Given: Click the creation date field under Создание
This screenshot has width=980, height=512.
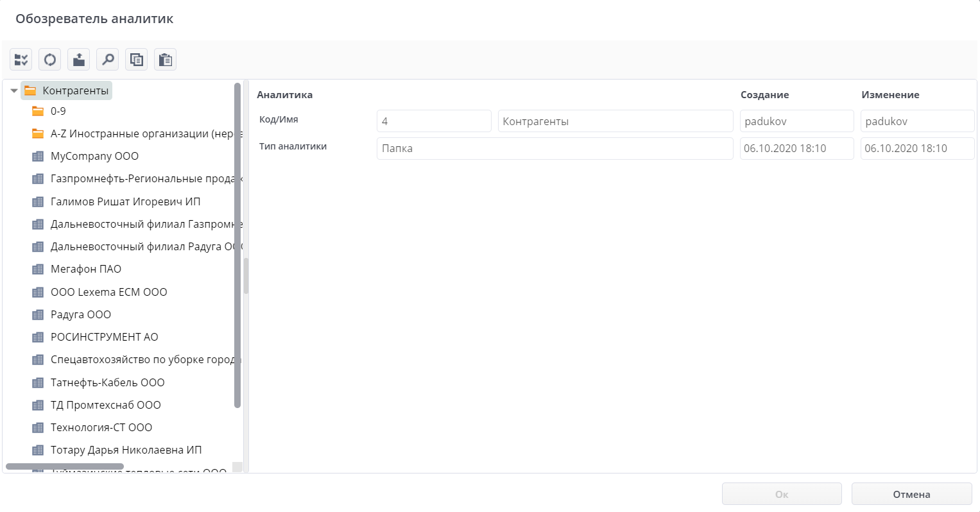Looking at the screenshot, I should coord(796,148).
